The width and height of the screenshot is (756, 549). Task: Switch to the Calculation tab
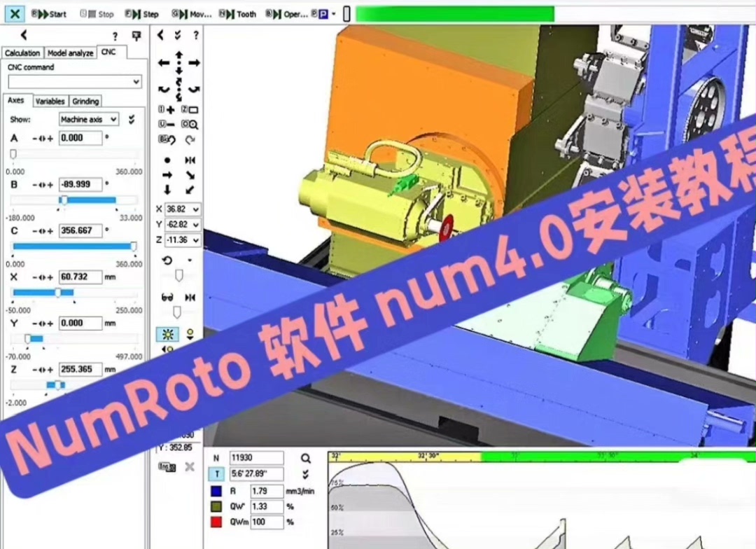[22, 53]
